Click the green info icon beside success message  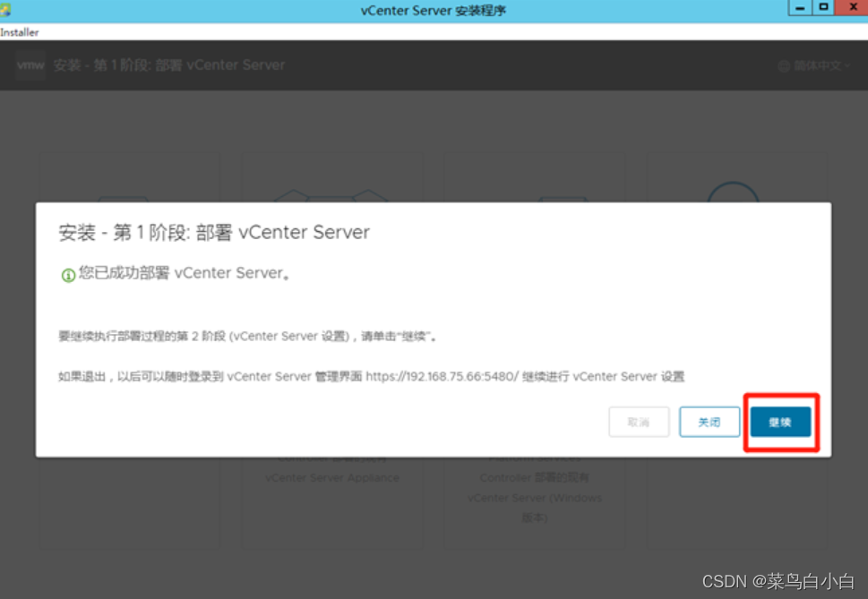tap(68, 275)
